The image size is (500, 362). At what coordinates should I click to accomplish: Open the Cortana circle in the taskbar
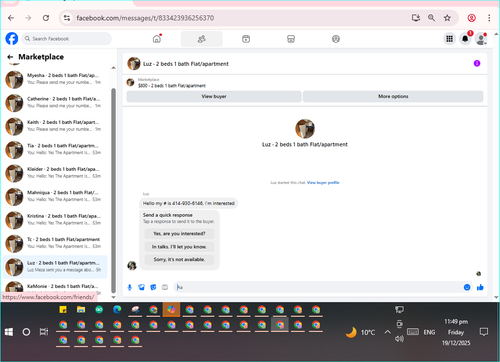26,332
